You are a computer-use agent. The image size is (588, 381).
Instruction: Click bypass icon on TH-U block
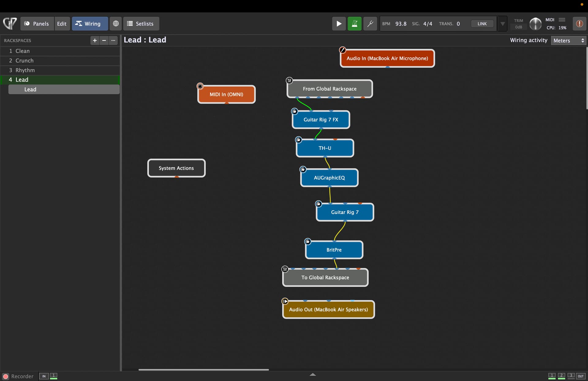(x=299, y=140)
